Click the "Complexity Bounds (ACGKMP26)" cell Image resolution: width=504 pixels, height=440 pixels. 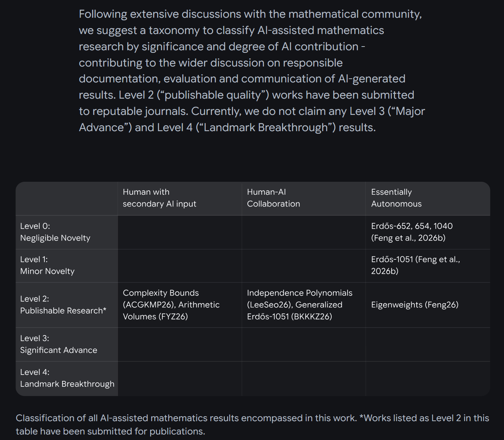[171, 305]
